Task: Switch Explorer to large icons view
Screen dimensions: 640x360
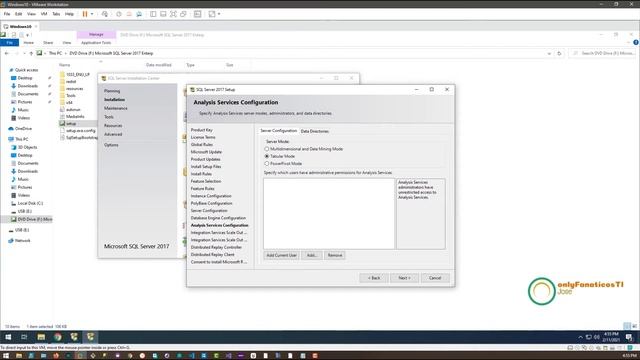Action: pyautogui.click(x=634, y=327)
